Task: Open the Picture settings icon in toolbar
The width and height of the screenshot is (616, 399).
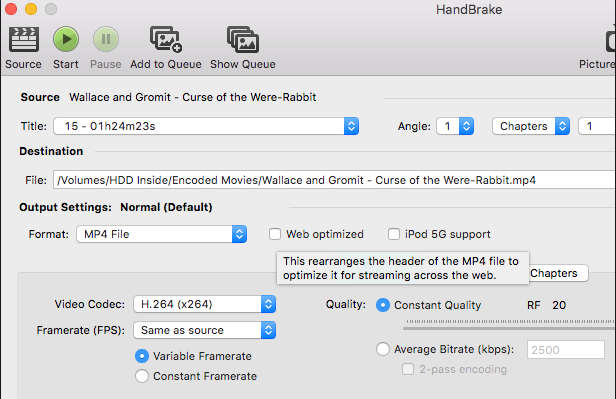Action: click(610, 40)
